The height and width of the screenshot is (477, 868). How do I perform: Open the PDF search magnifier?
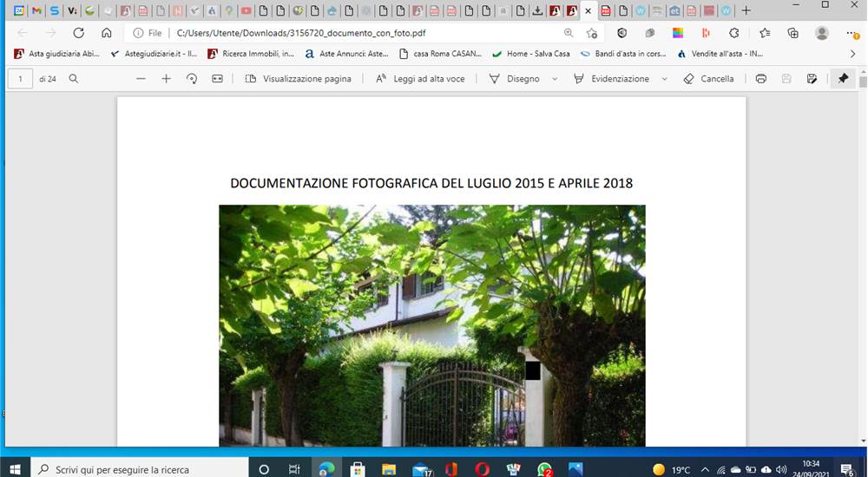tap(73, 79)
